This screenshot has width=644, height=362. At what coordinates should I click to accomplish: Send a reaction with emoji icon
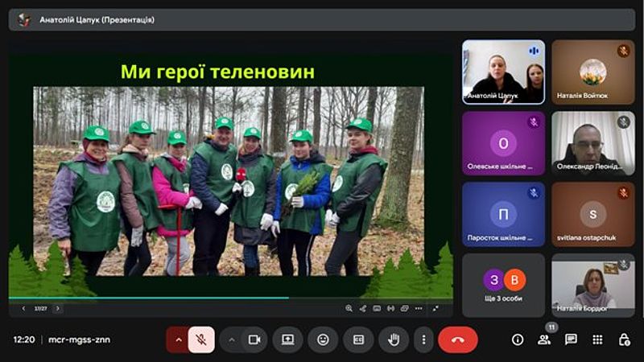[x=323, y=339]
